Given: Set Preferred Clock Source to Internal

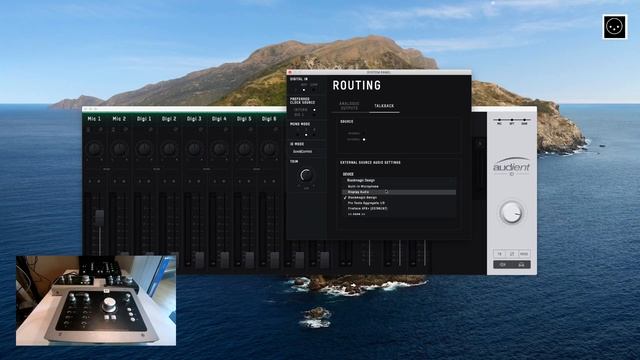Looking at the screenshot, I should (x=314, y=110).
